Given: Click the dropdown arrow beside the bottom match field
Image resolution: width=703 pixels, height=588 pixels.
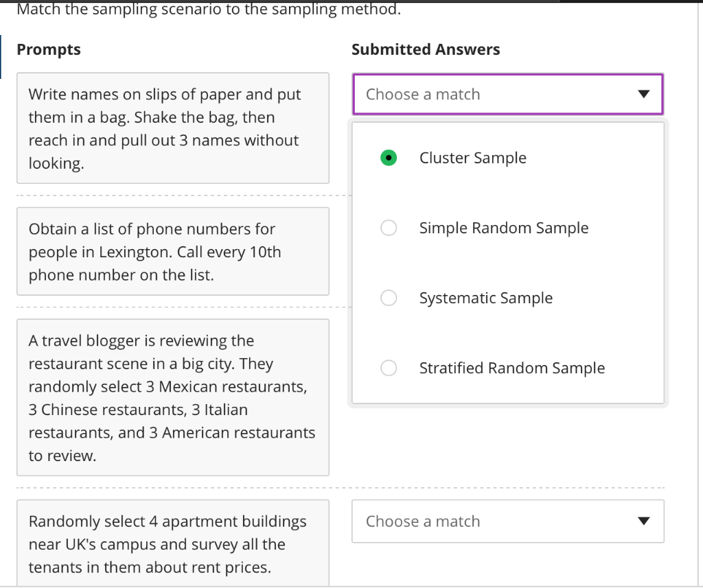Looking at the screenshot, I should tap(644, 521).
